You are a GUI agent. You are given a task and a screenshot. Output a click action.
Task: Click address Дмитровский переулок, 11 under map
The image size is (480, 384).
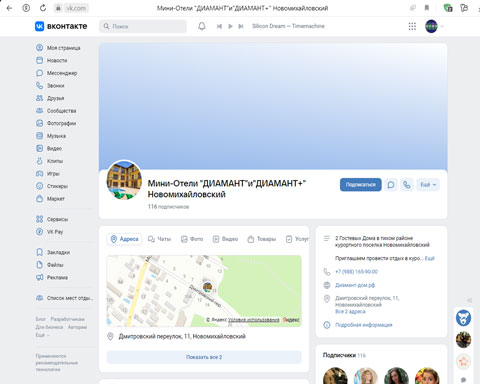(x=182, y=336)
